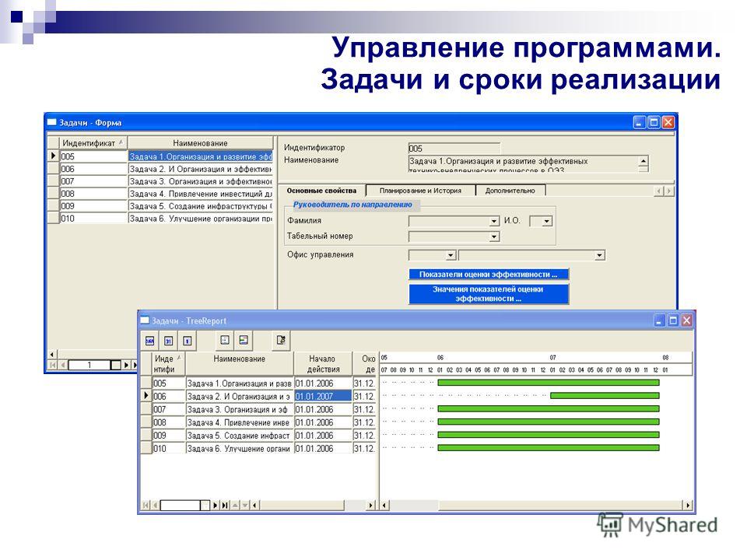Click Наименование column header in Форма grid
747x560 pixels.
click(x=201, y=143)
